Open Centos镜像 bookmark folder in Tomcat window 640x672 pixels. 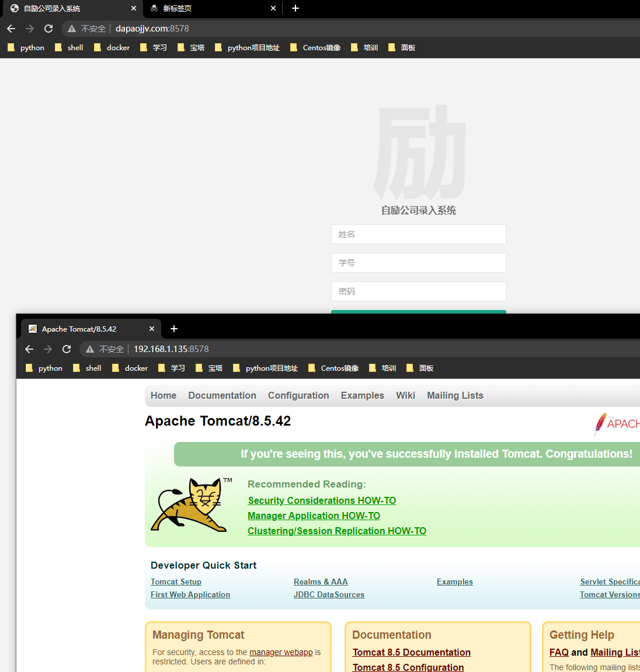333,368
